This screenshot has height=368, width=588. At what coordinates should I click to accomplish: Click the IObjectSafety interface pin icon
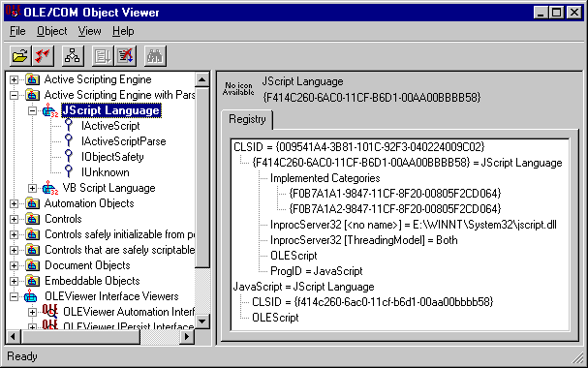pyautogui.click(x=68, y=156)
